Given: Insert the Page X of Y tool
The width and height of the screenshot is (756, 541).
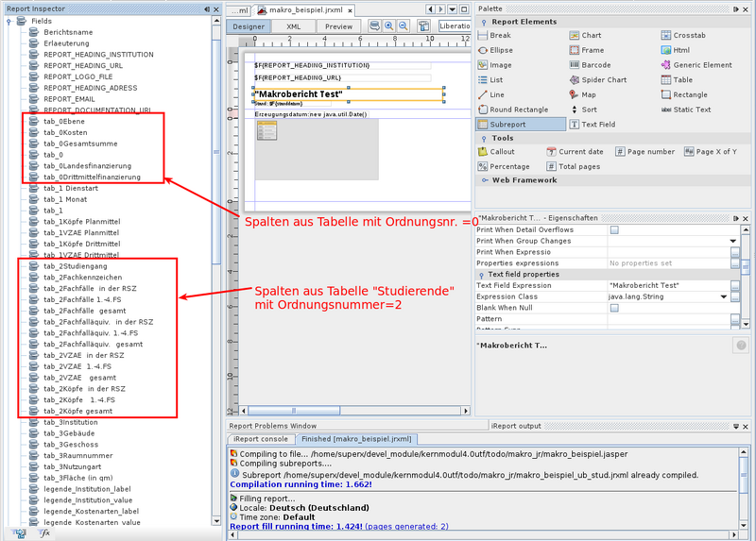Looking at the screenshot, I should (x=711, y=152).
